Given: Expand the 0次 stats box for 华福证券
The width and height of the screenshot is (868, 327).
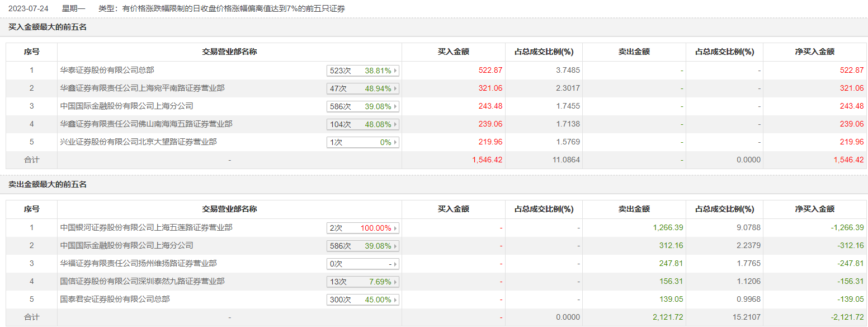Looking at the screenshot, I should pyautogui.click(x=363, y=264).
